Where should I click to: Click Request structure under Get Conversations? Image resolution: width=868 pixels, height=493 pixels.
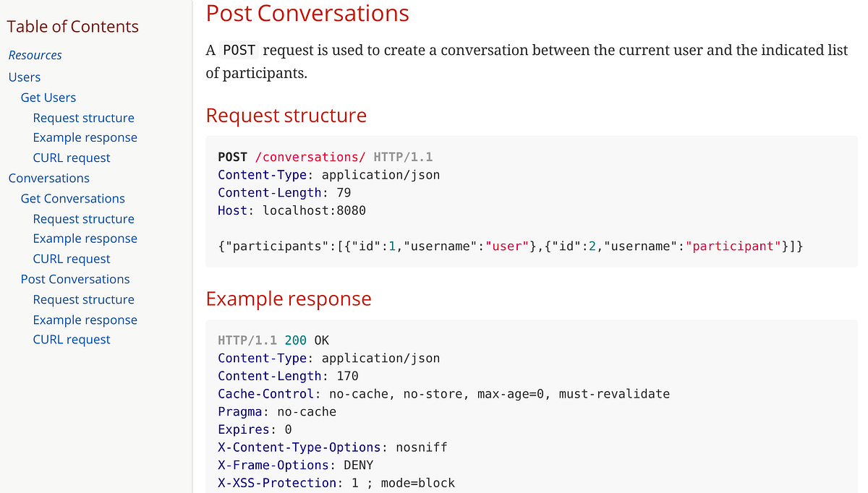tap(83, 218)
